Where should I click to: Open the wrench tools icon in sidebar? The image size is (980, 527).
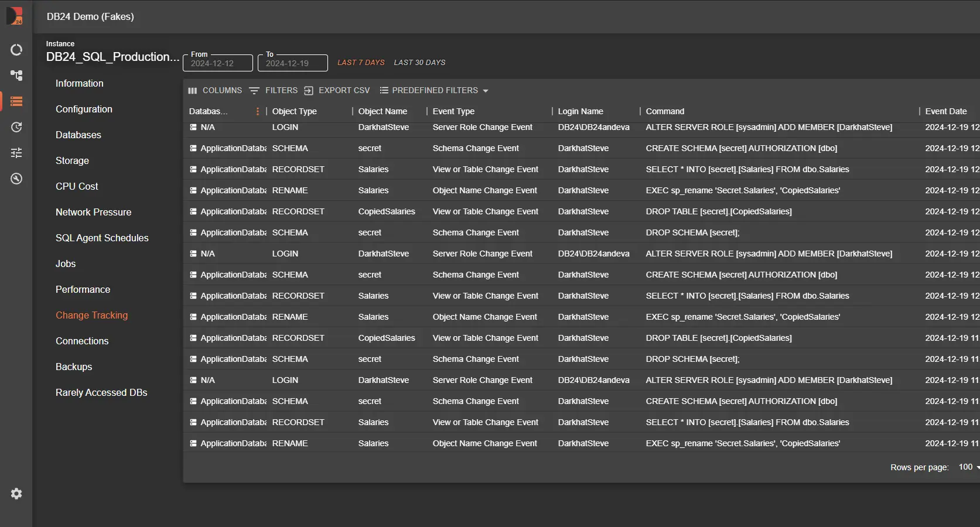click(16, 179)
